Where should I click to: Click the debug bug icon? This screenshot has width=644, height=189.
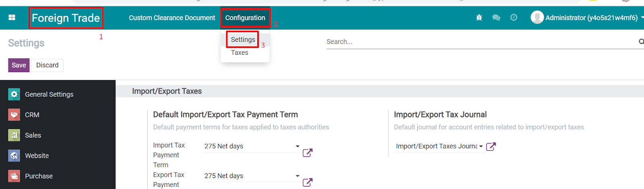(x=479, y=18)
